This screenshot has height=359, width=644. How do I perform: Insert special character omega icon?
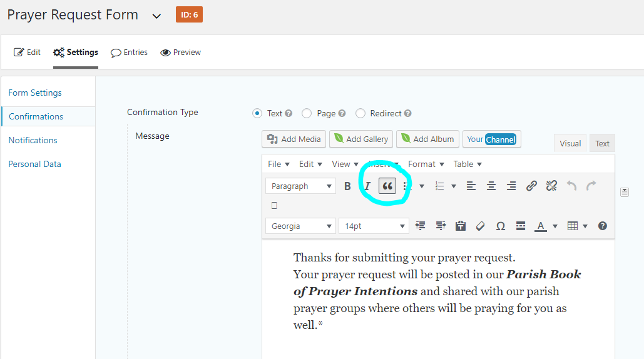[x=500, y=226]
